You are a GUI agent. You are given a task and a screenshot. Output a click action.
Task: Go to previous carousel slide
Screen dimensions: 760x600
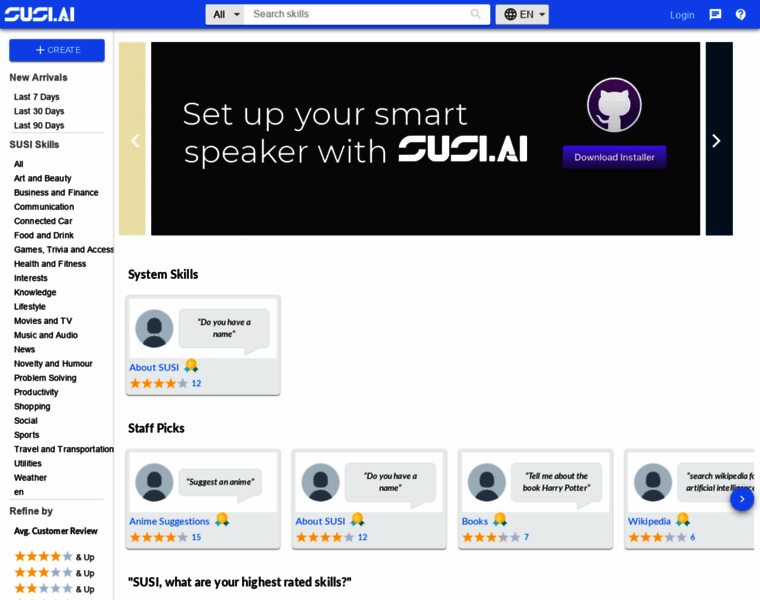pyautogui.click(x=135, y=141)
